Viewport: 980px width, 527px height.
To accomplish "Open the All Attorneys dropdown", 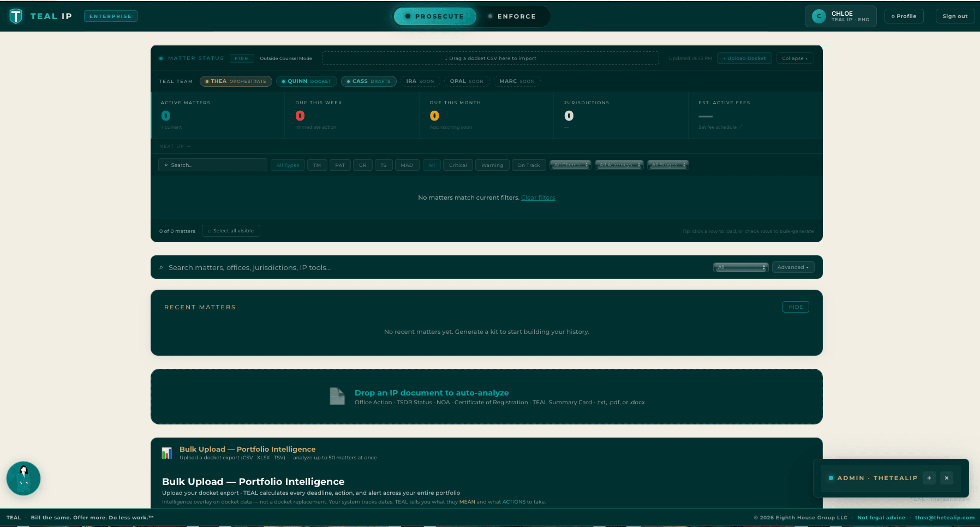I will [x=619, y=165].
